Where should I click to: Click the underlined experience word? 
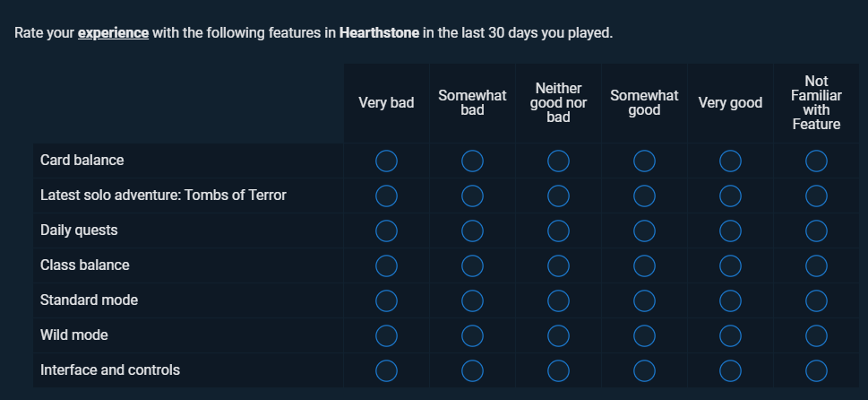113,33
